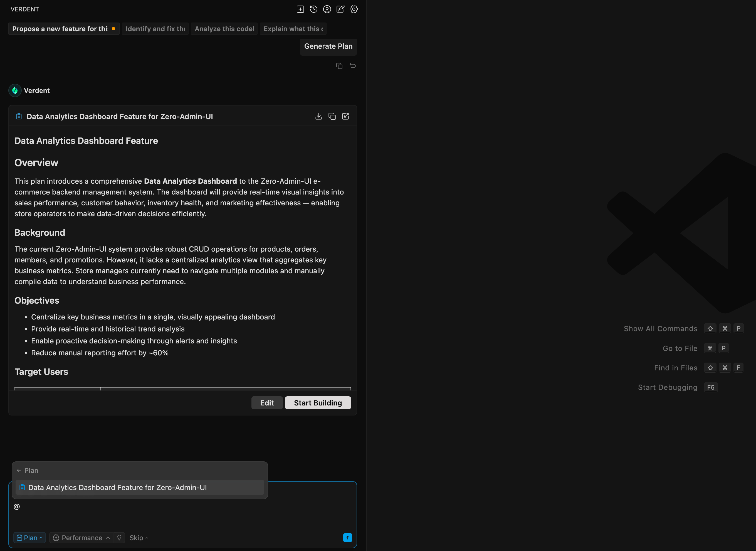Screen dimensions: 756x551
Task: Copy the Generate Plan user message
Action: click(339, 66)
